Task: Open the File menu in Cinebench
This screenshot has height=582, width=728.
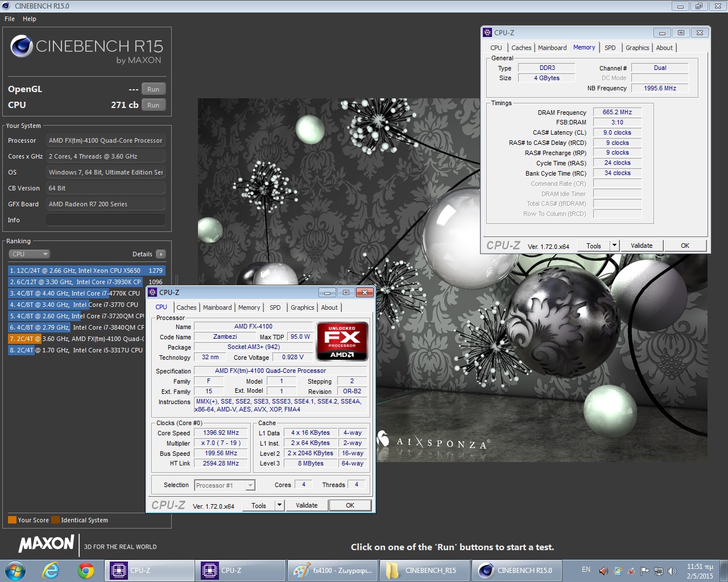Action: [10, 19]
